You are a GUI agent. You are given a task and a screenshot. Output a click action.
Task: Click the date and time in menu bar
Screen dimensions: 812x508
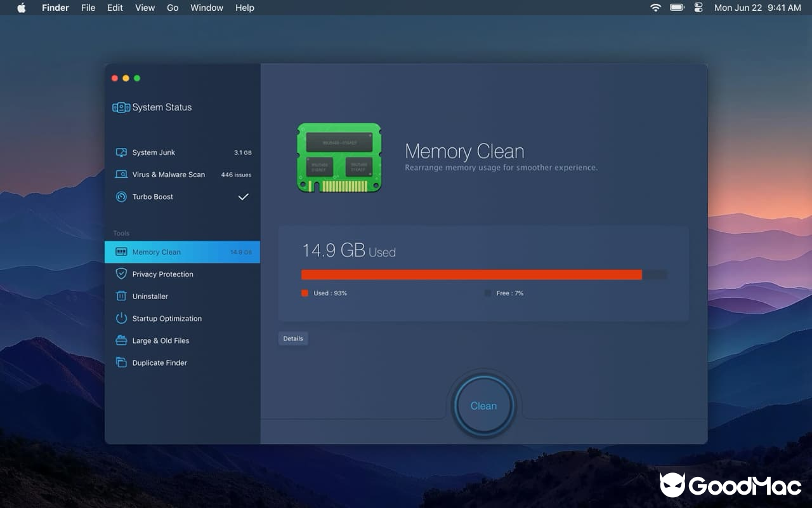(x=757, y=8)
